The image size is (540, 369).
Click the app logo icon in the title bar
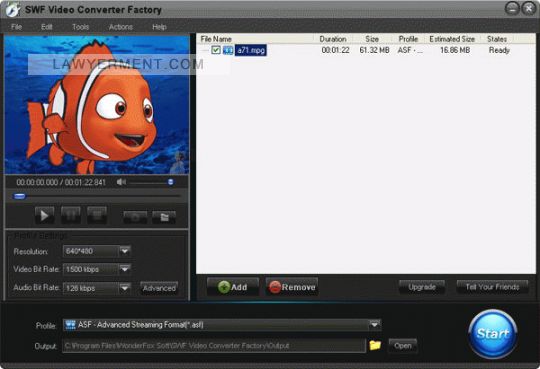(13, 10)
